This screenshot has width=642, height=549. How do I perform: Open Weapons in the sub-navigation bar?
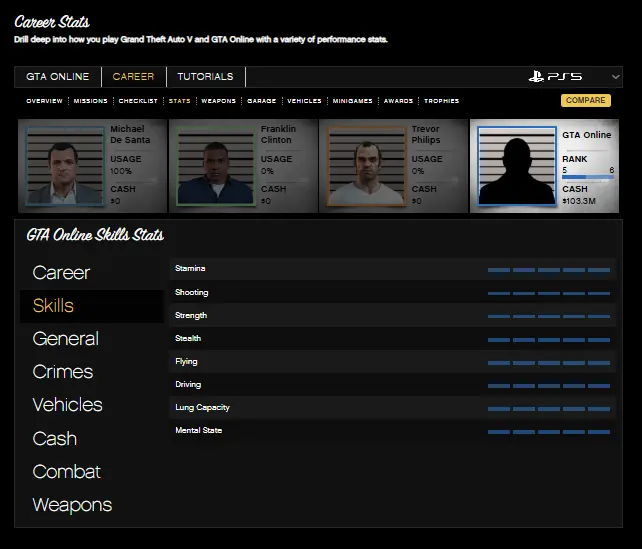[x=218, y=101]
